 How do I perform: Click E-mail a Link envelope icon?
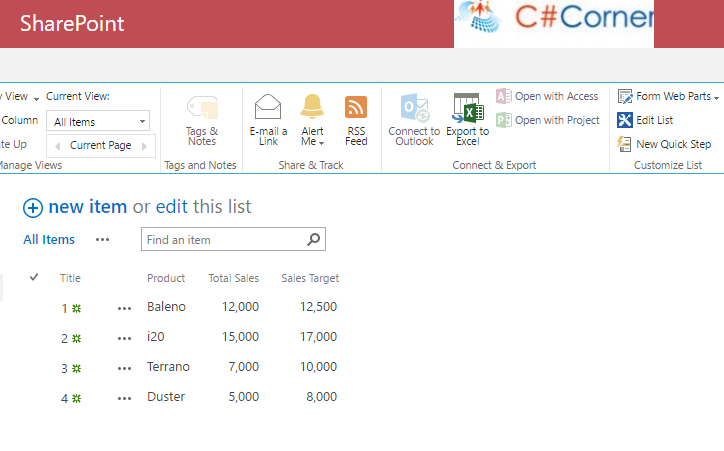[268, 107]
